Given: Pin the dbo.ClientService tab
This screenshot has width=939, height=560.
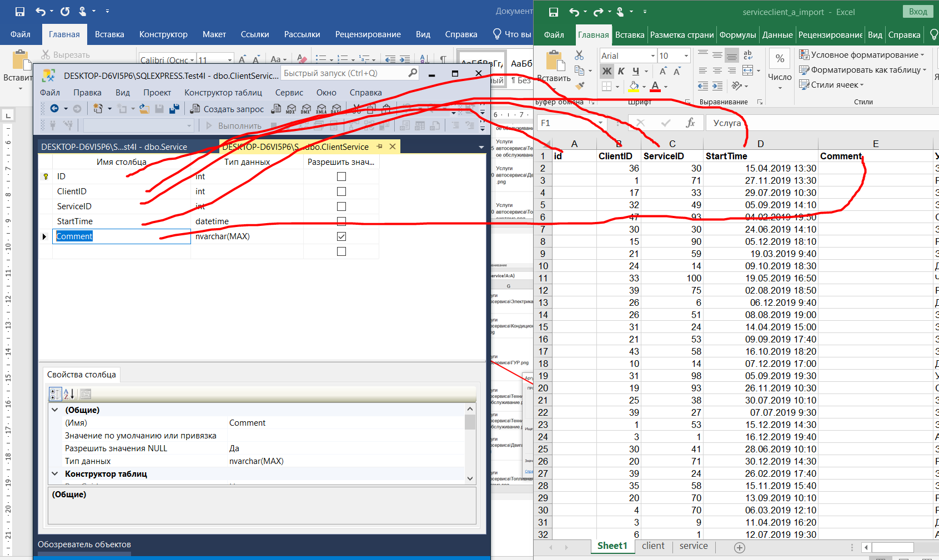Looking at the screenshot, I should pos(380,147).
